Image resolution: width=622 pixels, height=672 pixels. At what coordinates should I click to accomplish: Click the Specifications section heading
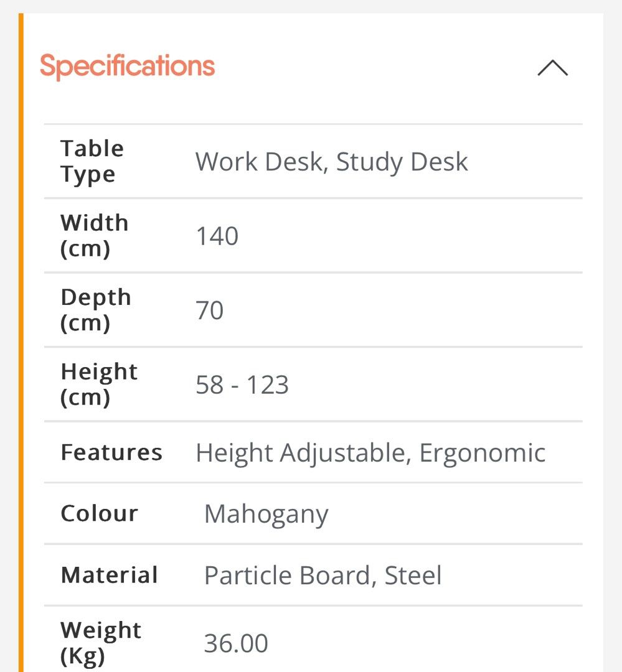[x=126, y=65]
